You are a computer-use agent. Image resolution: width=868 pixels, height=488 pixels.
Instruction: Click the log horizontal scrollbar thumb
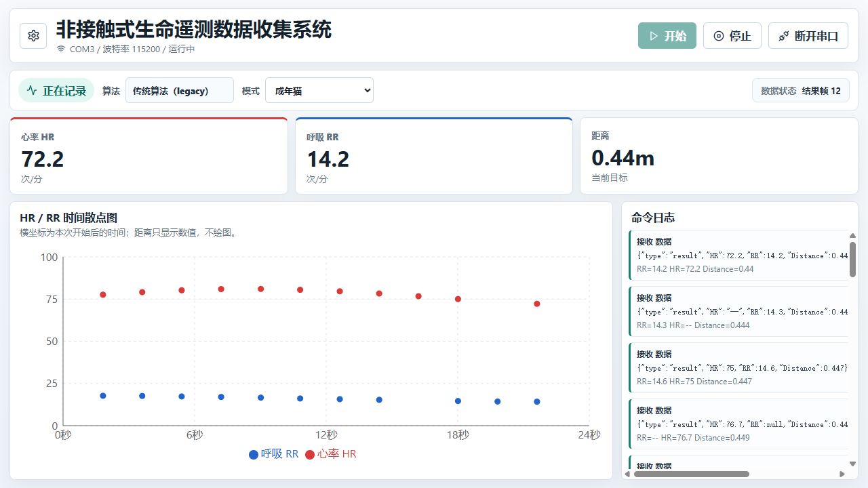(692, 474)
